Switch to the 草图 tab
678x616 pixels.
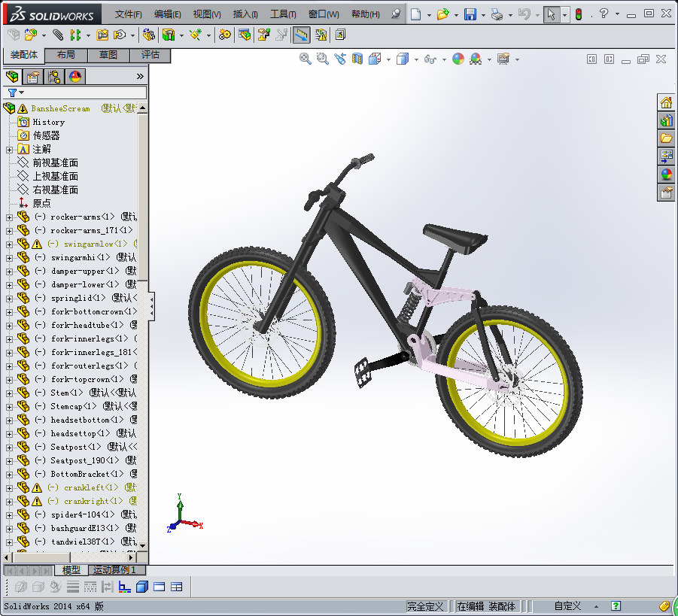pyautogui.click(x=108, y=55)
